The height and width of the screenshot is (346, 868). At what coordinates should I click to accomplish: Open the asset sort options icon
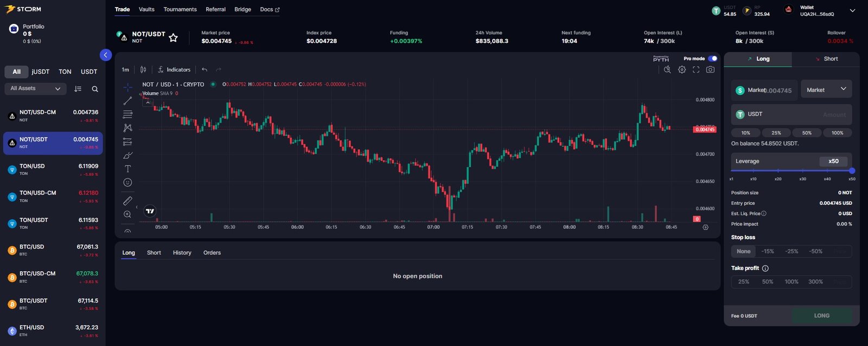(78, 89)
